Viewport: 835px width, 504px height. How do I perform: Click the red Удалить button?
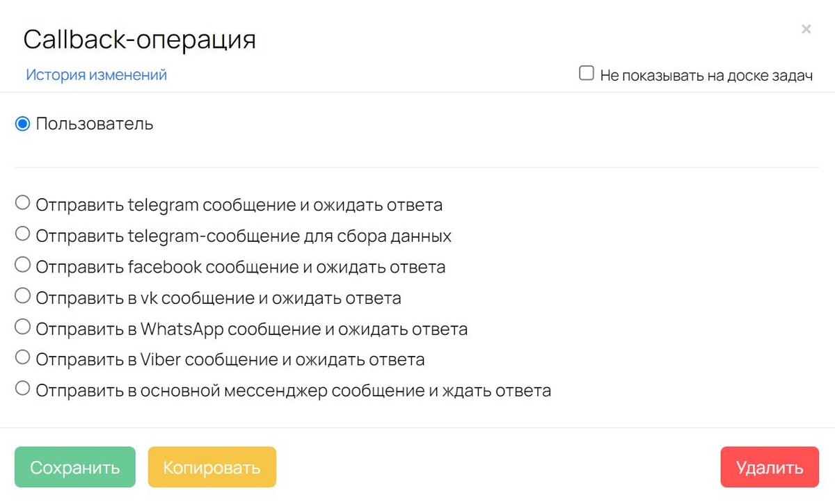pos(770,467)
